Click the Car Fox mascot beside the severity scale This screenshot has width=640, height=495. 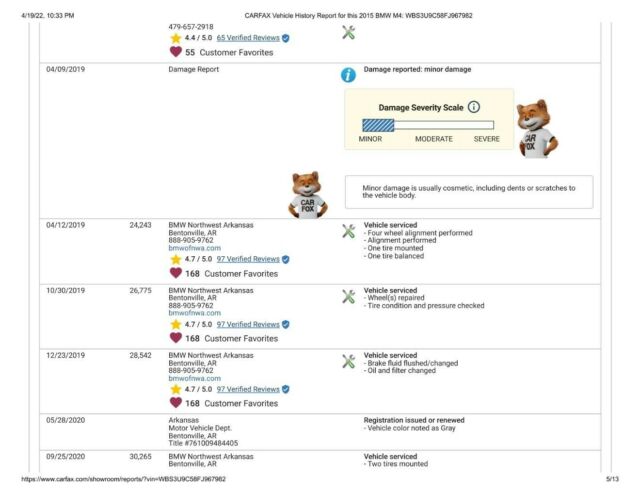click(537, 129)
